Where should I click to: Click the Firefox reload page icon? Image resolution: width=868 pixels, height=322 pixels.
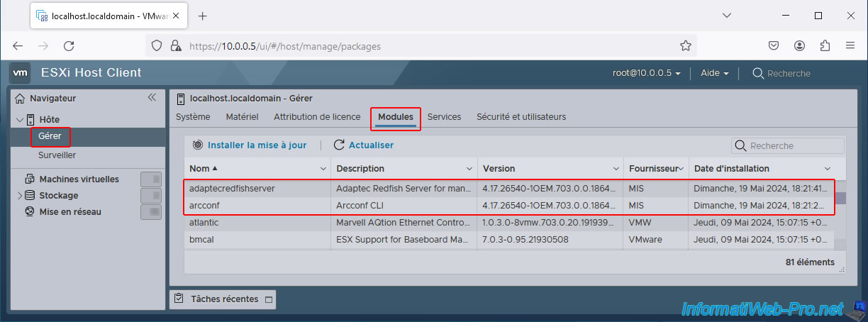click(69, 46)
